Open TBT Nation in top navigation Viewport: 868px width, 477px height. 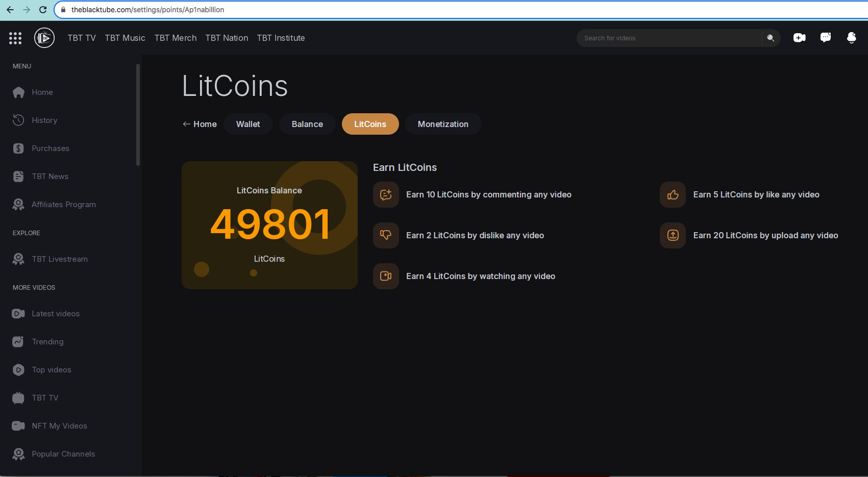tap(227, 38)
